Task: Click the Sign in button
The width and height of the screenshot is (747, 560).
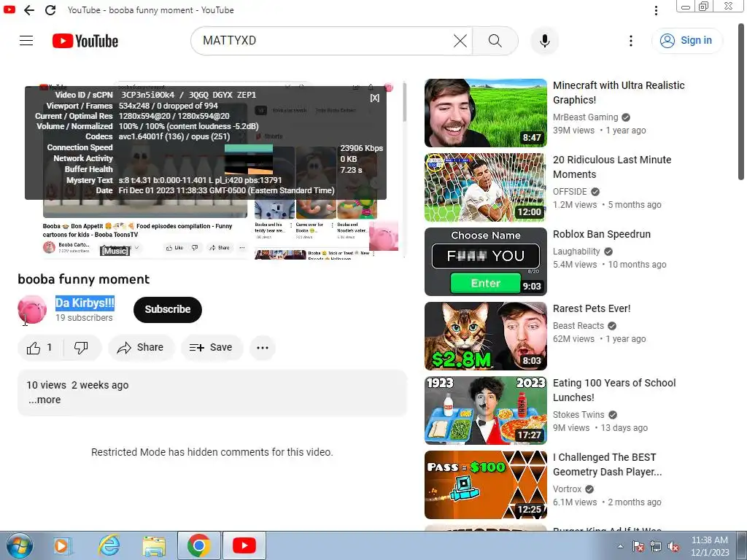Action: [686, 41]
